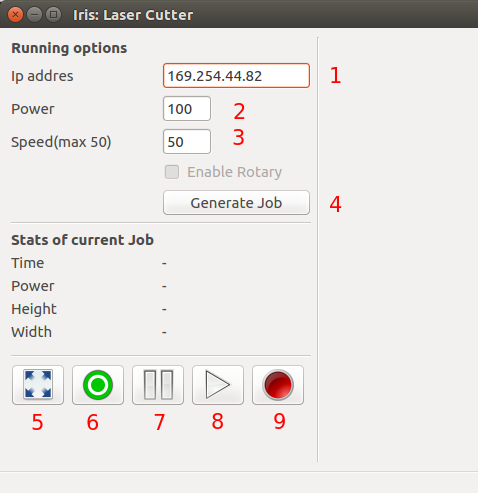The image size is (478, 493).
Task: Click the Generate Job button
Action: 236,203
